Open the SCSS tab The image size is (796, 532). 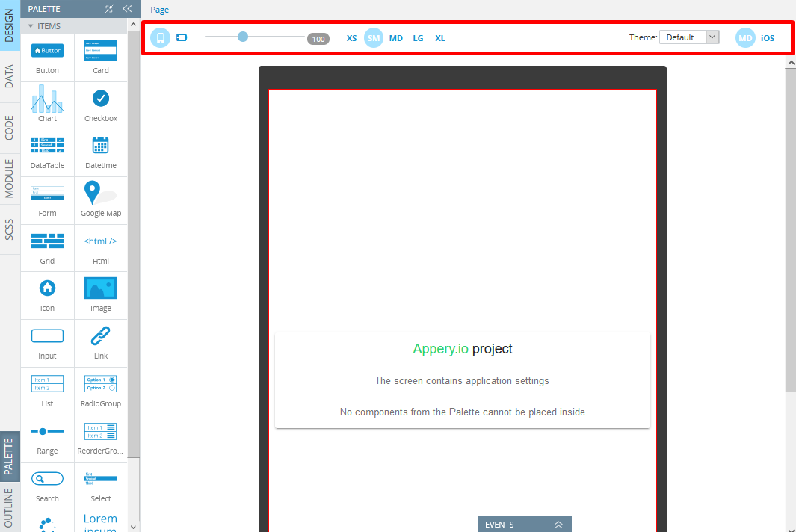(x=9, y=229)
